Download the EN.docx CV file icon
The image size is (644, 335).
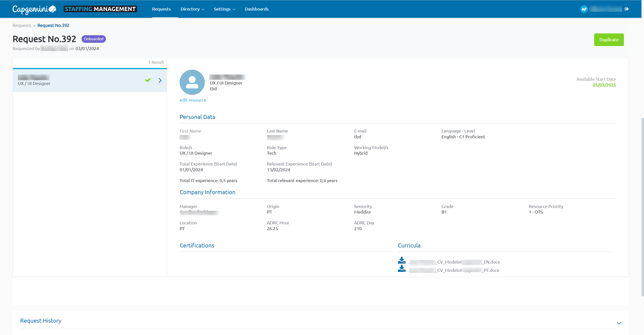401,261
